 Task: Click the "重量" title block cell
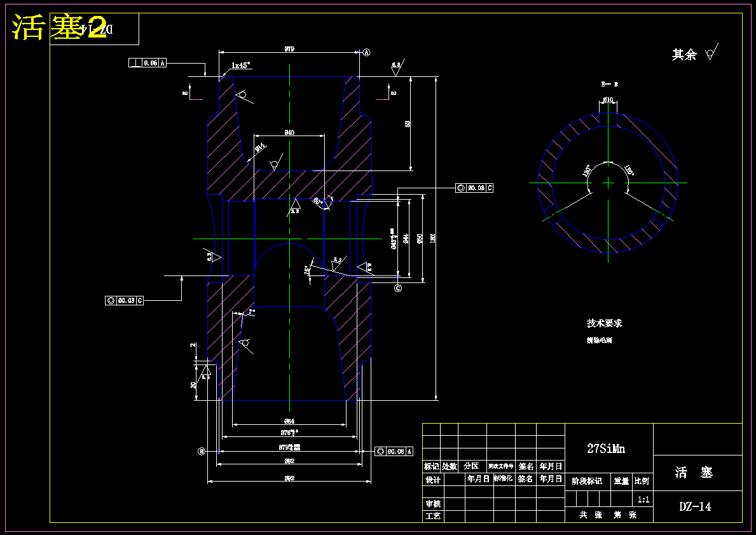[621, 481]
